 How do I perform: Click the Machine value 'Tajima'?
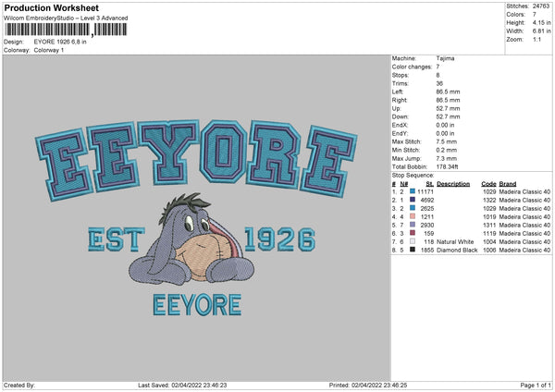[445, 58]
